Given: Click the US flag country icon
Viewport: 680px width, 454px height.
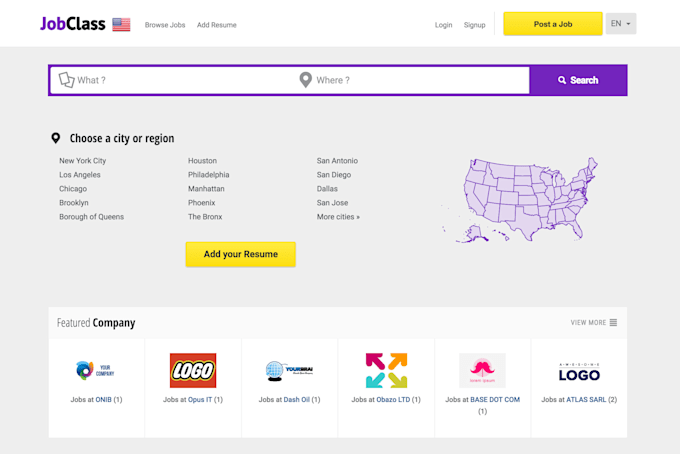Looking at the screenshot, I should 121,24.
